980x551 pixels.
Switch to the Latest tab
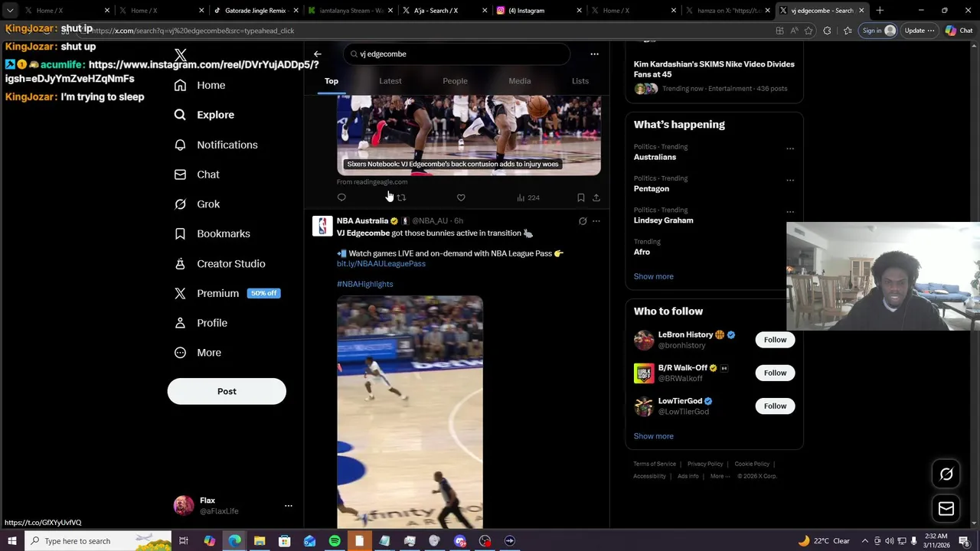click(390, 81)
